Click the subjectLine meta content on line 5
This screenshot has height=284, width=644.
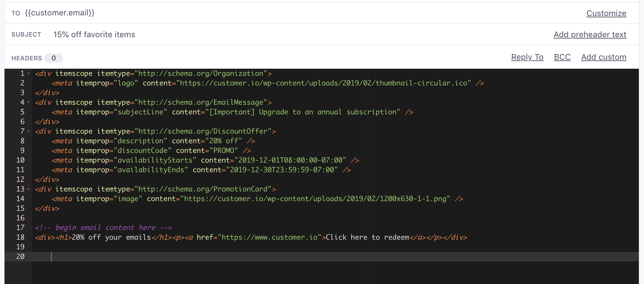coord(304,112)
